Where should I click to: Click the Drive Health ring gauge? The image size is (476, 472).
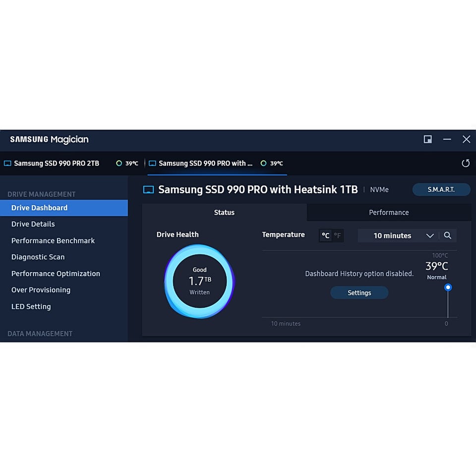(199, 282)
